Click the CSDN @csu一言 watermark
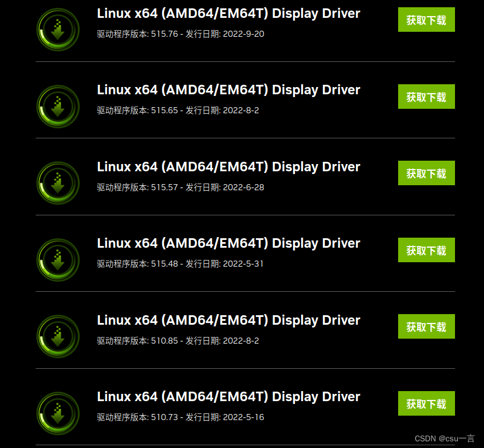484x448 pixels. [x=444, y=439]
